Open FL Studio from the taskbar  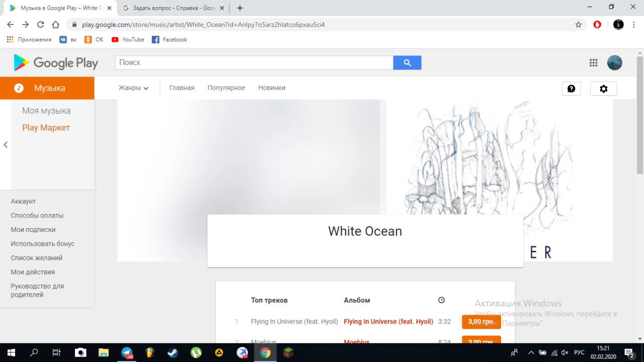[x=149, y=352]
